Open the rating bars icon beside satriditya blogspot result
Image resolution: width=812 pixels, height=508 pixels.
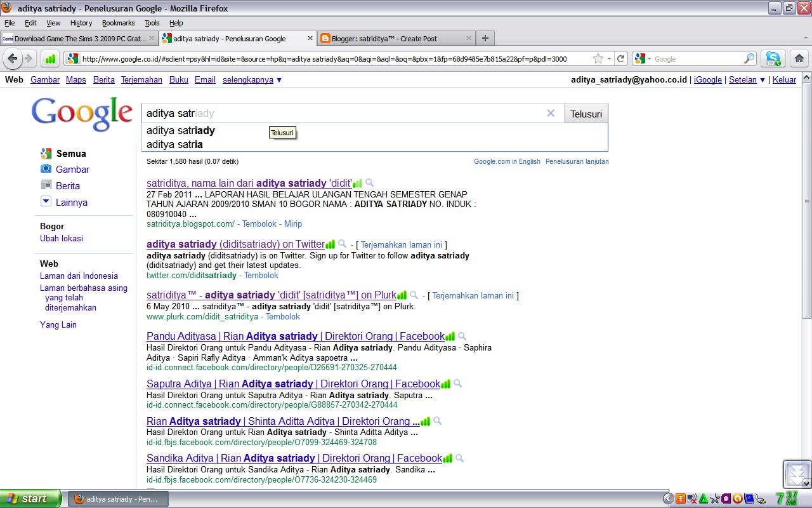[357, 184]
